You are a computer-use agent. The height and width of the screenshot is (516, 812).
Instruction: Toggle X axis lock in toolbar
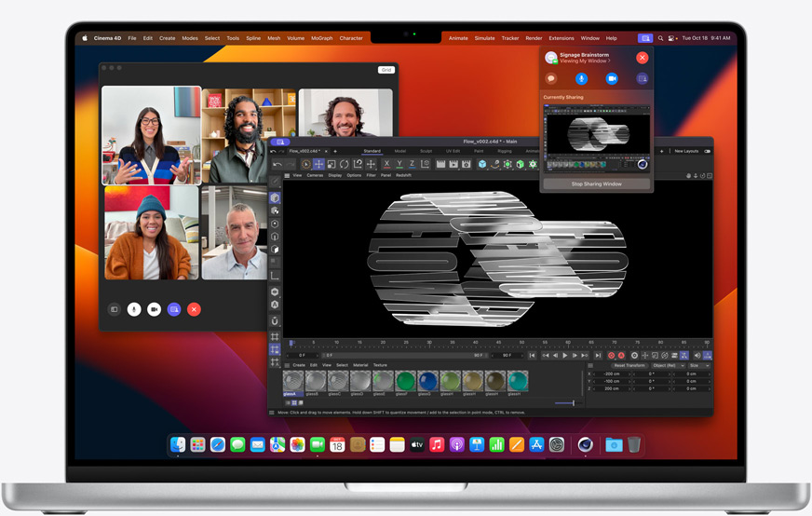point(386,164)
